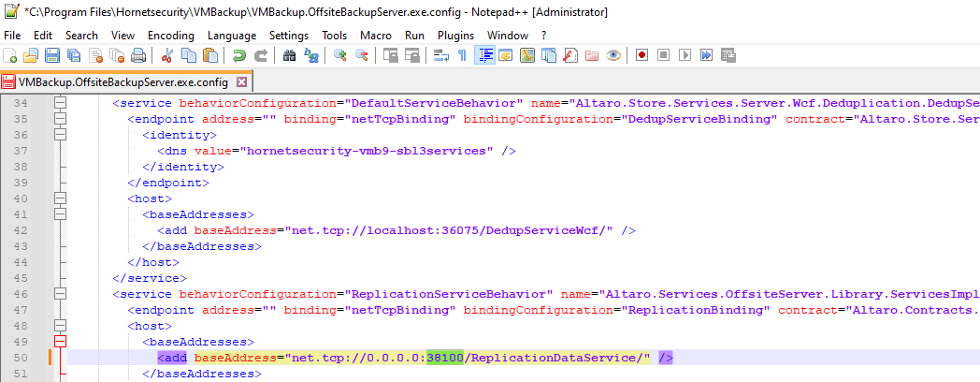Open the Tools menu
The width and height of the screenshot is (980, 382).
[335, 36]
